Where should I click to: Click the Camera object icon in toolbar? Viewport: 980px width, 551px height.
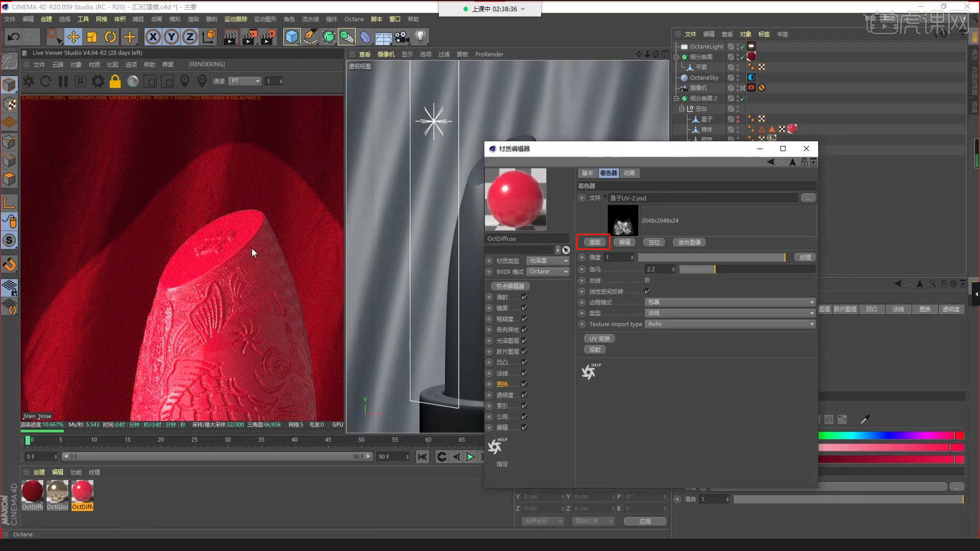pos(402,37)
